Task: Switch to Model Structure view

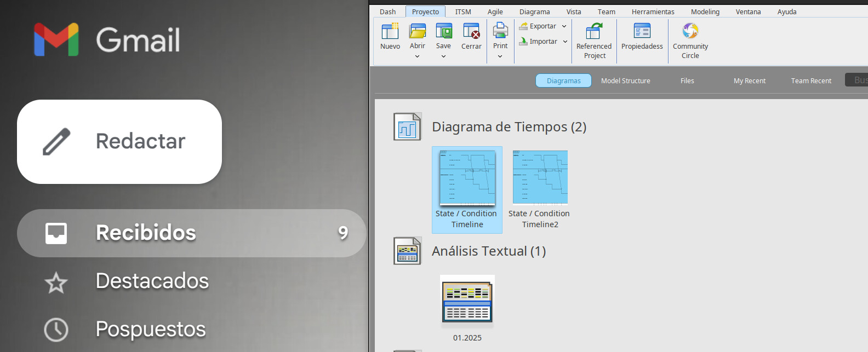Action: click(x=626, y=80)
